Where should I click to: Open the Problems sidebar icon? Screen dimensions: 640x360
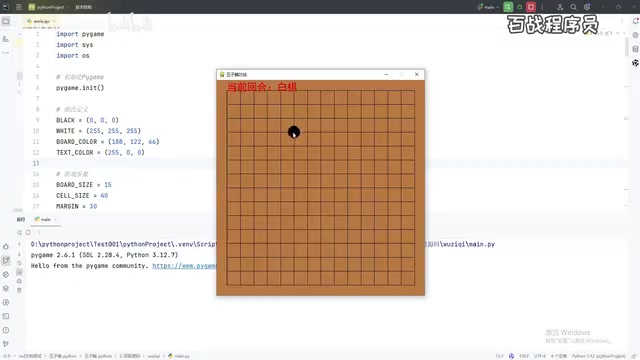pos(6,330)
